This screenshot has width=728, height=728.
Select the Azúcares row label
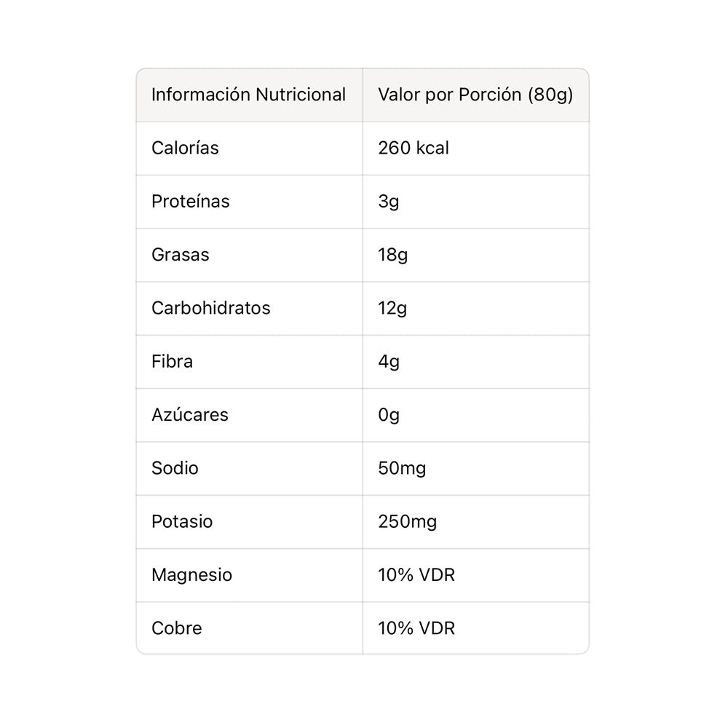(189, 415)
